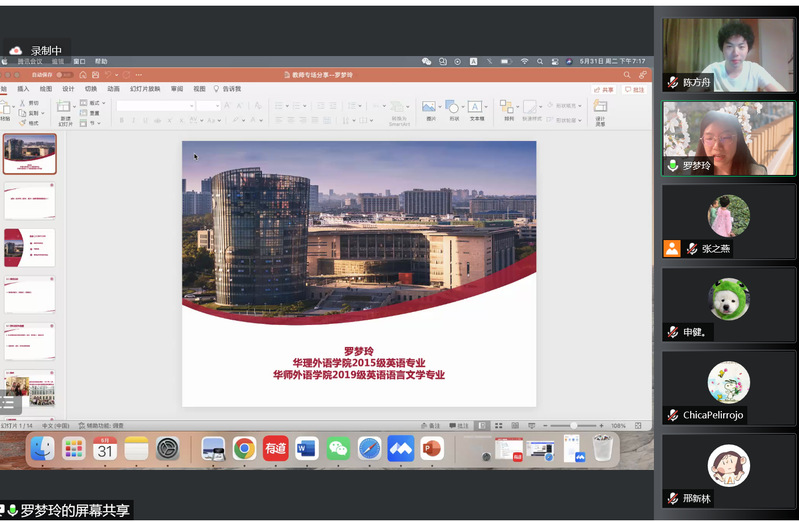Insert a text box using 文本框 icon
The height and width of the screenshot is (522, 799).
(x=477, y=108)
